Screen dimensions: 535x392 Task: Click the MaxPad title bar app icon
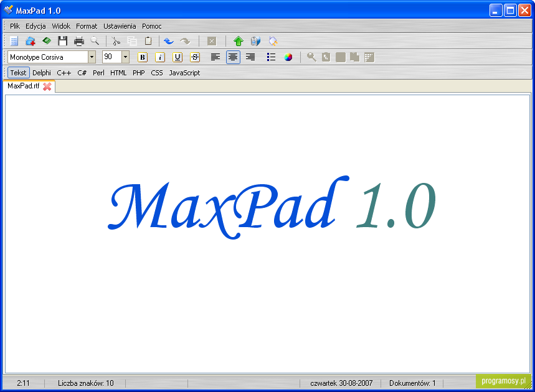(x=9, y=10)
